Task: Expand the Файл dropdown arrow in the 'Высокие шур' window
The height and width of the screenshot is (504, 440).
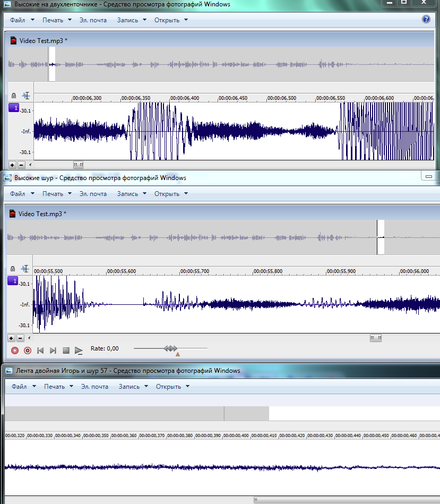Action: [32, 193]
